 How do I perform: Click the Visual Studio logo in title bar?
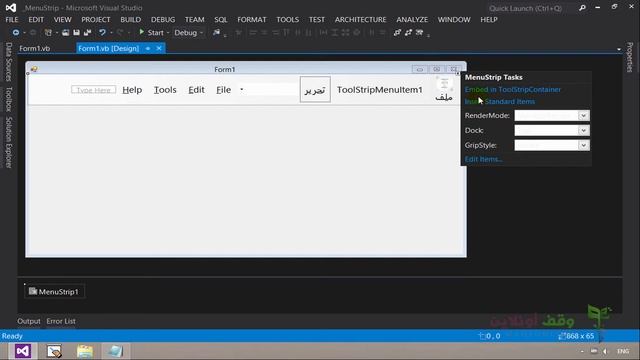click(11, 8)
